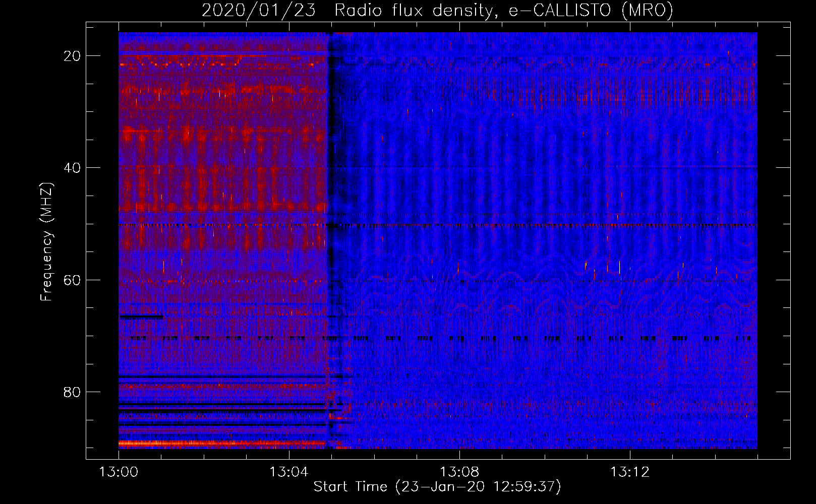Screen dimensions: 816x504
Task: Click the 40 MHz frequency tick label
Action: click(73, 168)
